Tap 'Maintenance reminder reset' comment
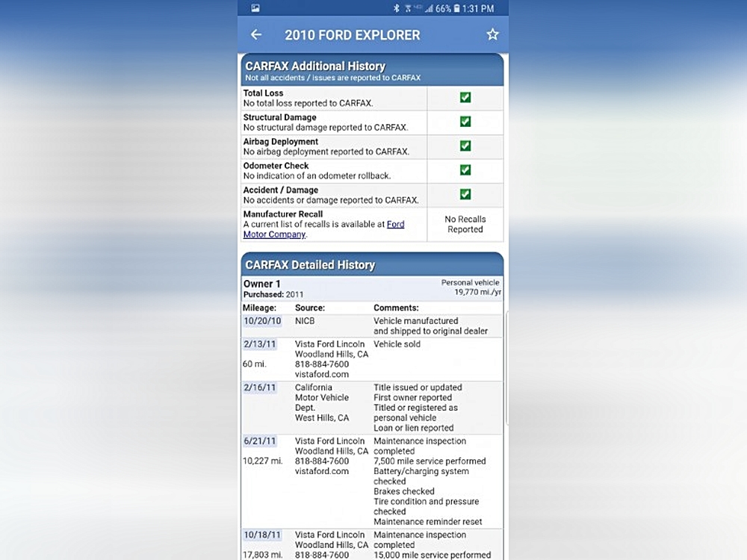Viewport: 747px width, 560px height. pyautogui.click(x=428, y=521)
